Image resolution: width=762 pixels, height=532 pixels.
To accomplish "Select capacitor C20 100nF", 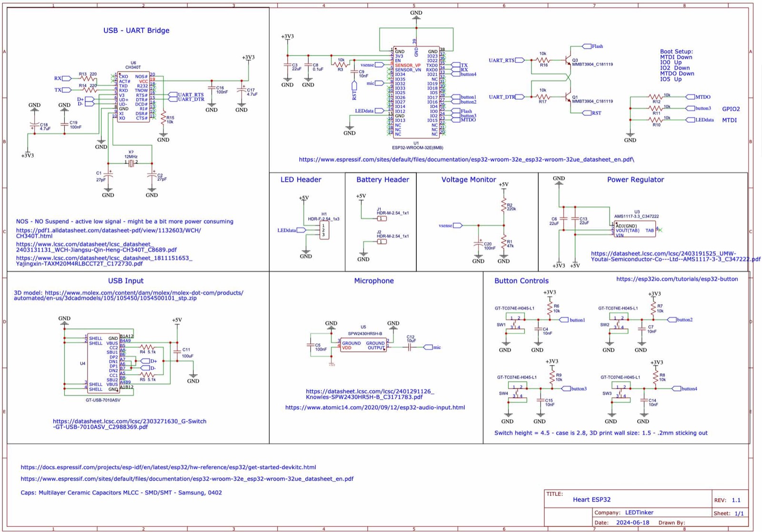I will point(479,244).
